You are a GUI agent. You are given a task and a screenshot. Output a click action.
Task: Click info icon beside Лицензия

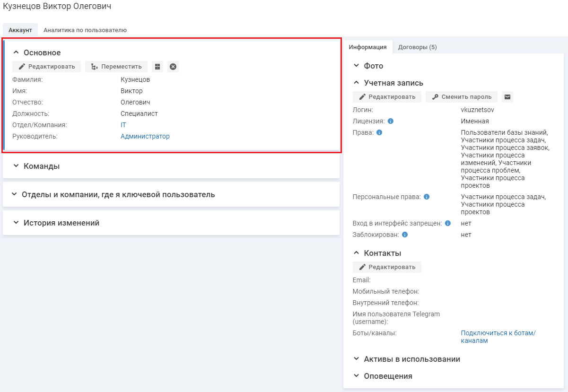point(391,121)
